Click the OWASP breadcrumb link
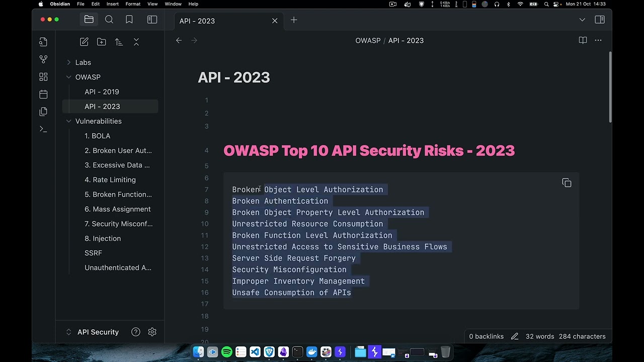The width and height of the screenshot is (644, 362). 368,40
